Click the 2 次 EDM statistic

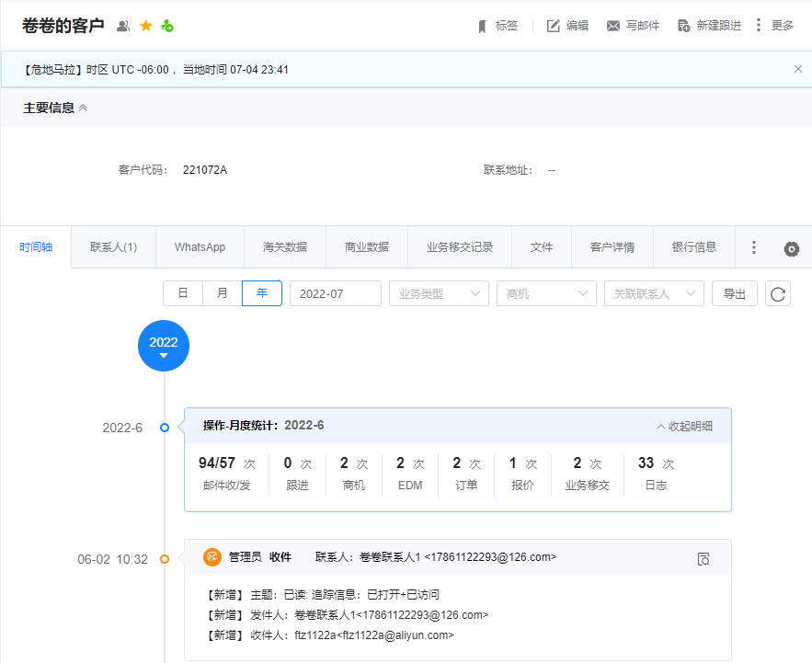click(410, 474)
